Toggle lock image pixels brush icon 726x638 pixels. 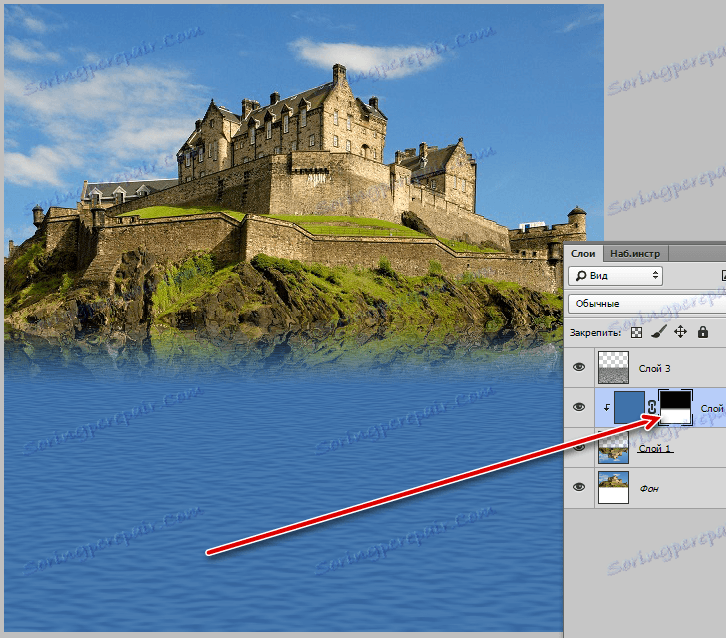[658, 332]
